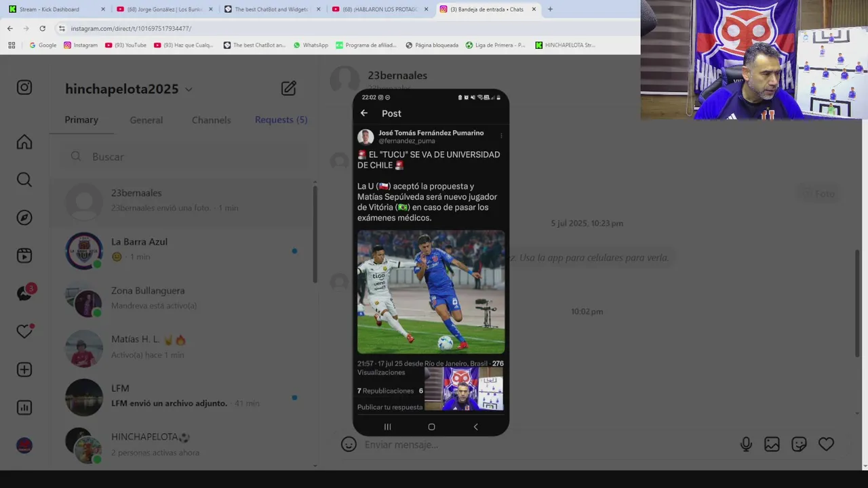Click the Buscar search field
The height and width of the screenshot is (488, 868).
click(183, 157)
